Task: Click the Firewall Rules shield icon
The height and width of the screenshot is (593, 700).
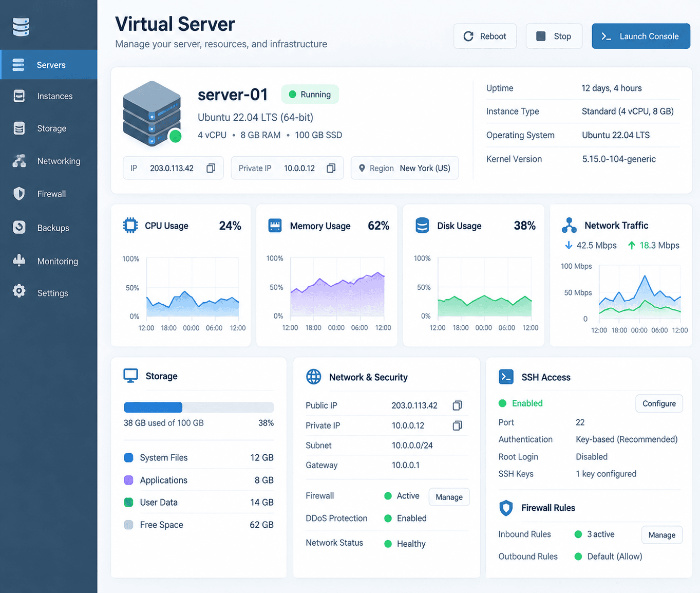Action: 506,508
